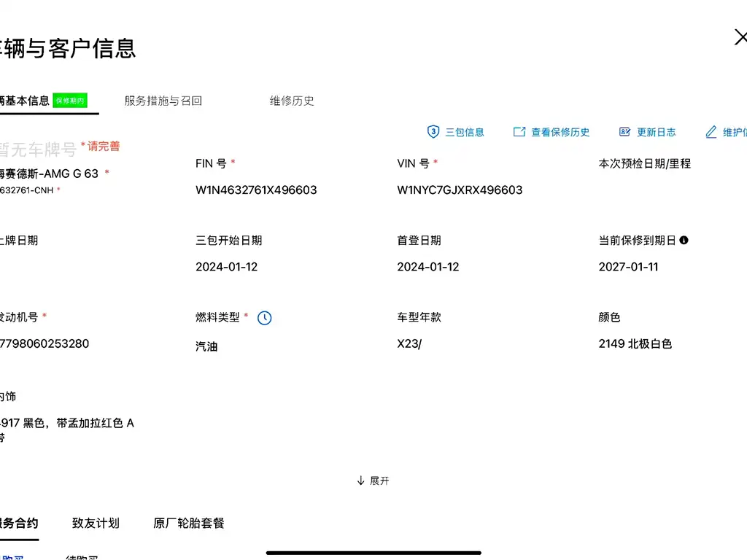This screenshot has height=560, width=747.
Task: Click the VIN number W1NYC7GJXRX496603
Action: click(x=460, y=190)
